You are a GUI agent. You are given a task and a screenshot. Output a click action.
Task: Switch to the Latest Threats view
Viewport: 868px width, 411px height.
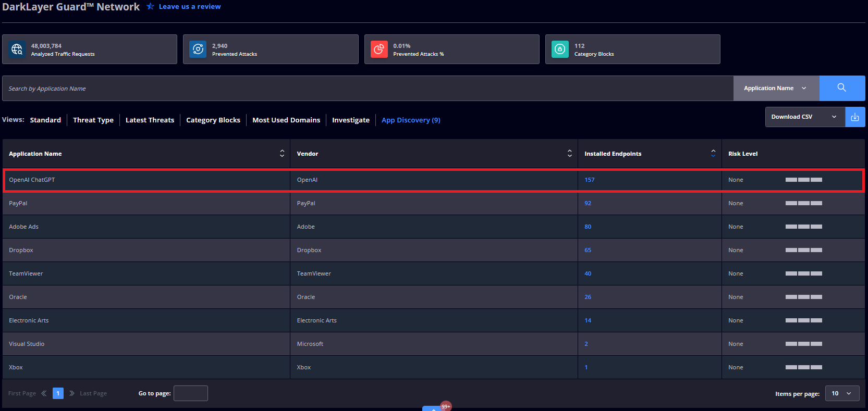(x=150, y=120)
